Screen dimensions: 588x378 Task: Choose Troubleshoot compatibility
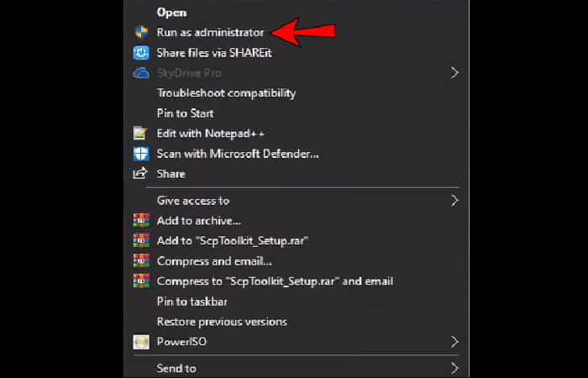226,93
